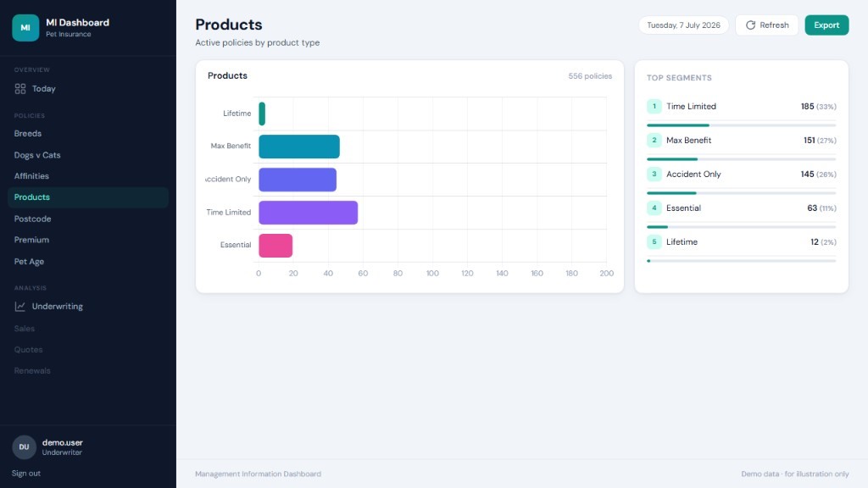Viewport: 868px width, 488px height.
Task: Click the TOP SEGMENTS heading
Action: pos(679,78)
